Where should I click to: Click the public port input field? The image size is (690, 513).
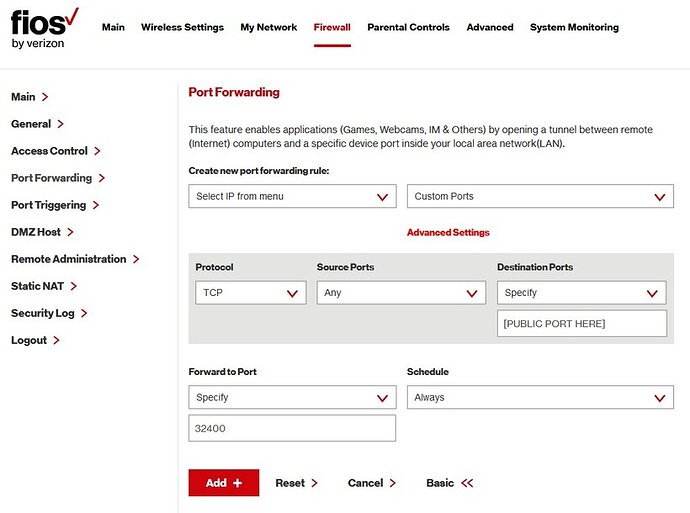click(581, 324)
